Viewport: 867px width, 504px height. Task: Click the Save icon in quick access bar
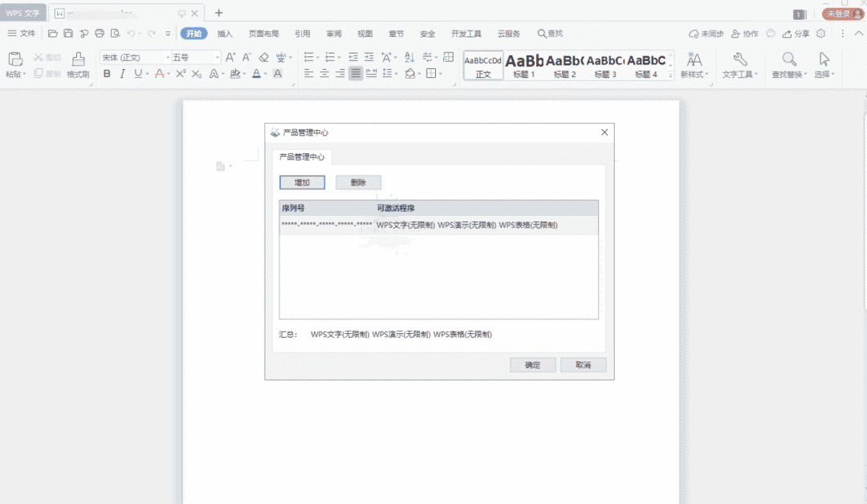pos(68,34)
